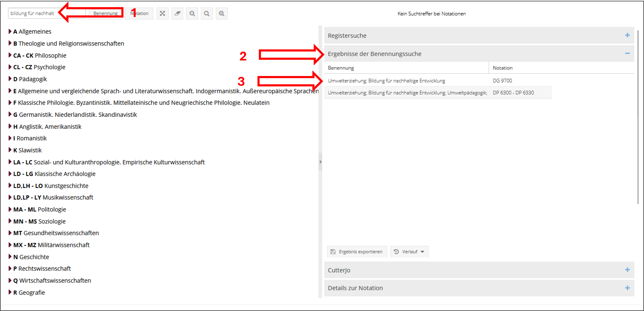This screenshot has height=311, width=644.
Task: Open the CutterJo panel header
Action: [479, 270]
